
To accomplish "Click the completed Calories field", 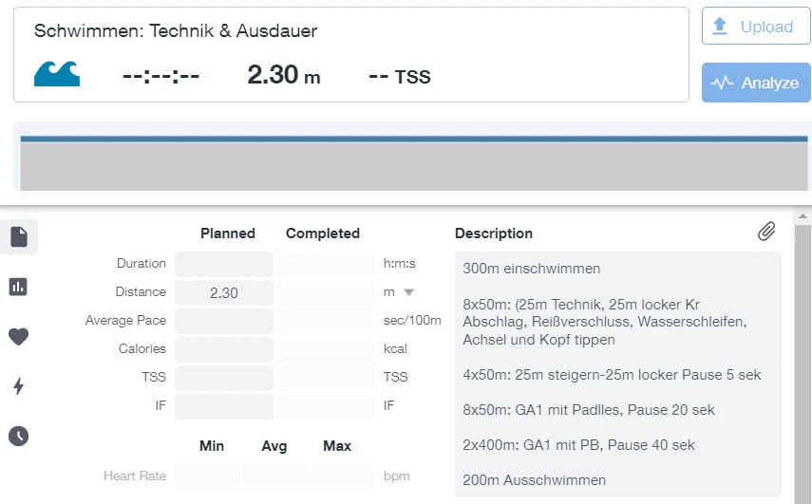I will [325, 350].
